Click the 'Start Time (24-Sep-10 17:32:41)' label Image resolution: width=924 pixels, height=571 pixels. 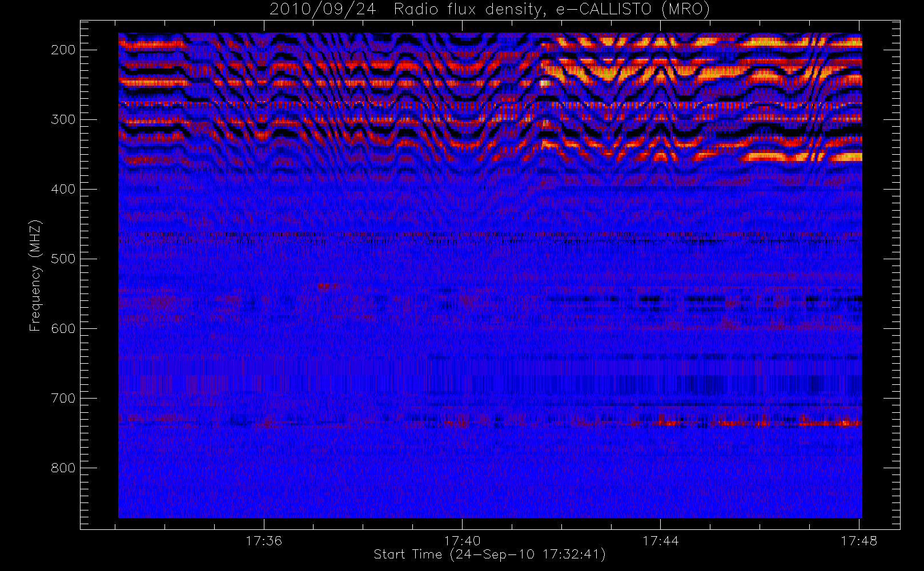tap(489, 554)
